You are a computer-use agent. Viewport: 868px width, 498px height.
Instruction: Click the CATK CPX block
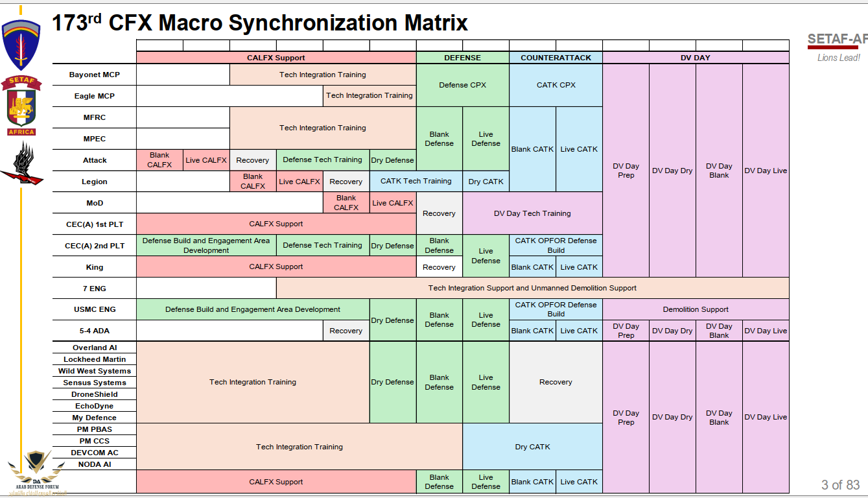[x=556, y=85]
